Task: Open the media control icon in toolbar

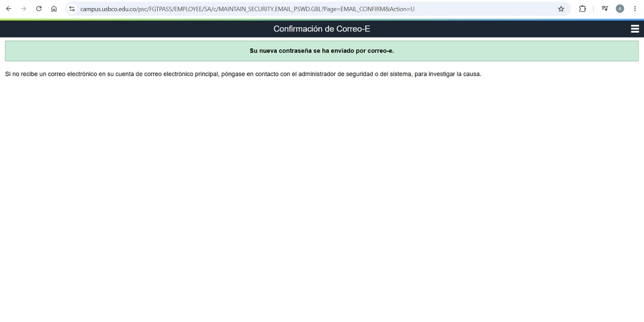Action: tap(605, 9)
